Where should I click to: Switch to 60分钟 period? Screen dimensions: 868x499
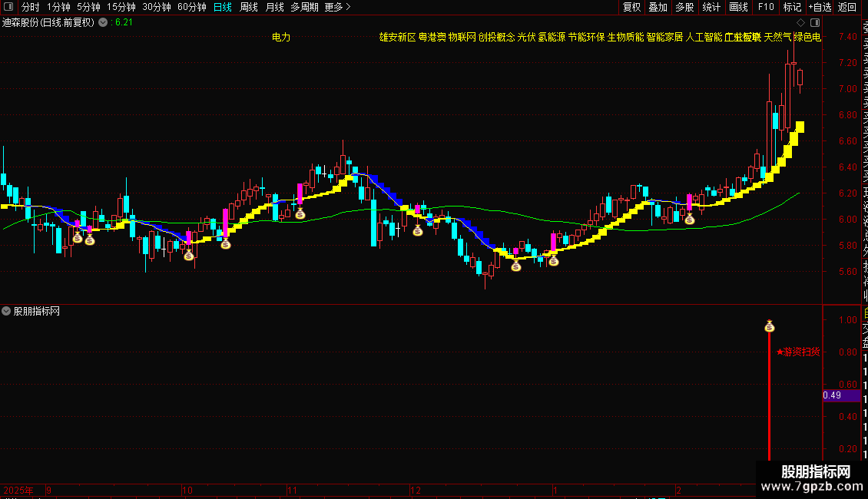pos(192,7)
